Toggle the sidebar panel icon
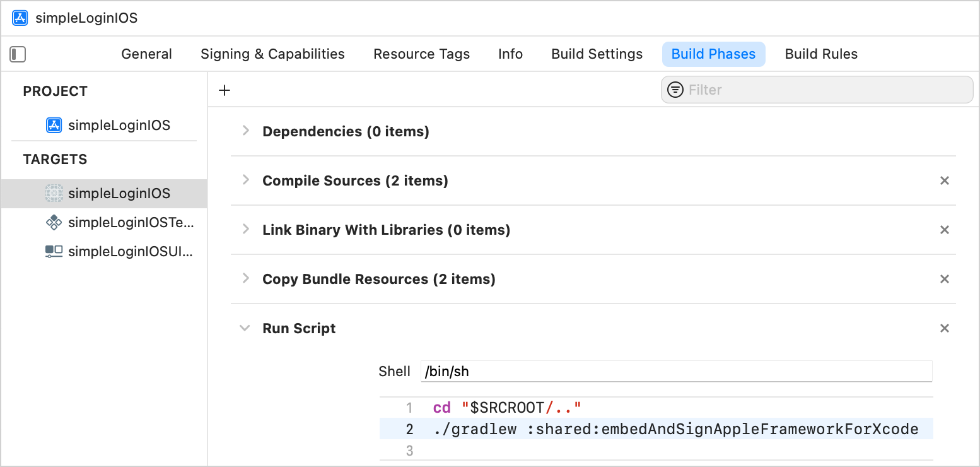The width and height of the screenshot is (980, 467). point(18,54)
